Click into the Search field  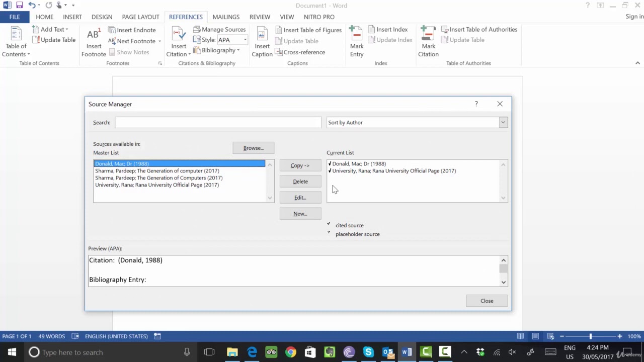pyautogui.click(x=218, y=123)
